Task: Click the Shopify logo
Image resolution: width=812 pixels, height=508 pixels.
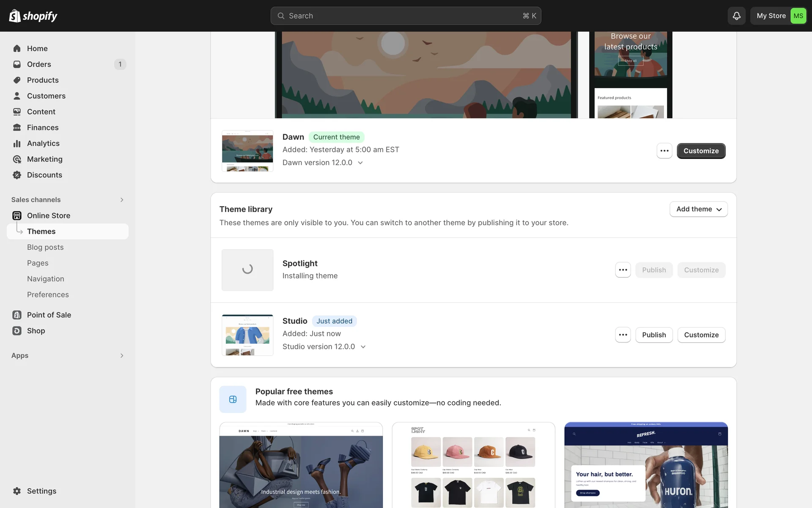Action: pyautogui.click(x=33, y=16)
